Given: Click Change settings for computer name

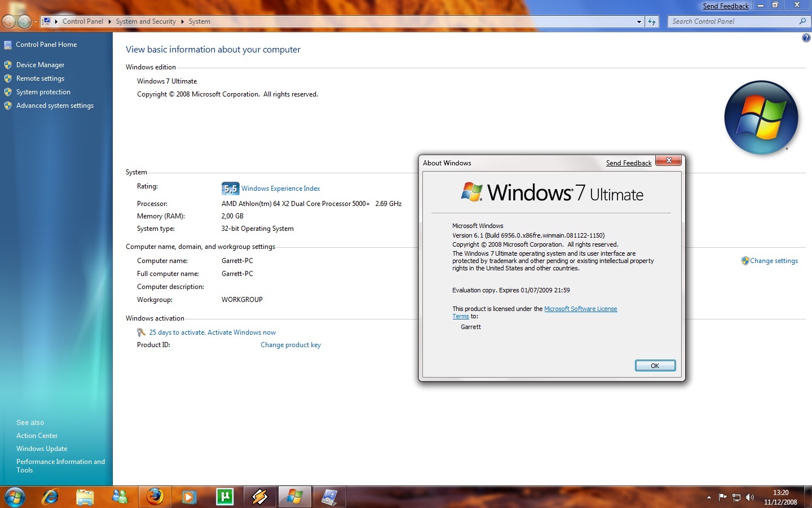Looking at the screenshot, I should [774, 261].
